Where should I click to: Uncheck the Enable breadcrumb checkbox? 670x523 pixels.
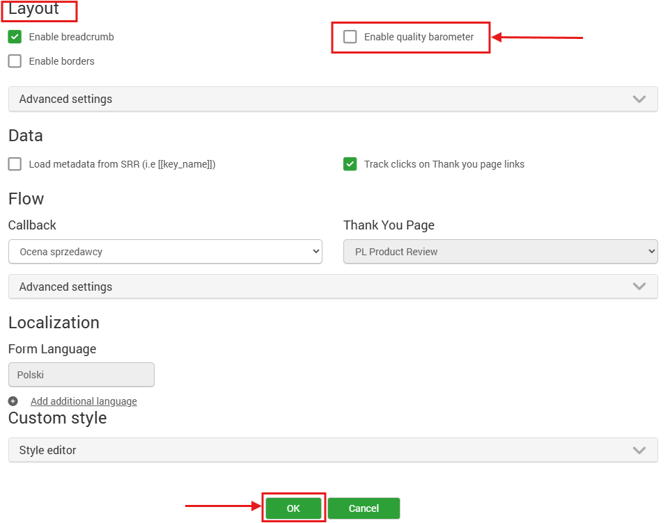tap(15, 37)
